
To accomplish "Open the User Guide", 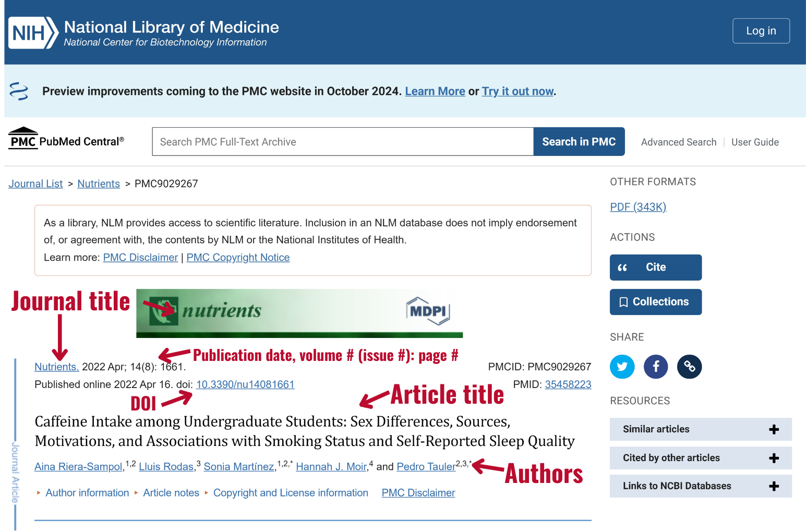I will [754, 142].
